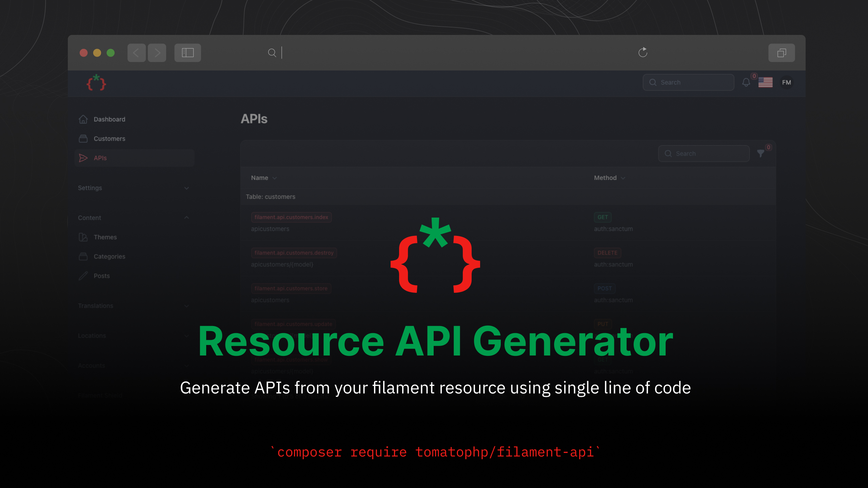Click the notification bell icon
The image size is (868, 488).
[746, 82]
